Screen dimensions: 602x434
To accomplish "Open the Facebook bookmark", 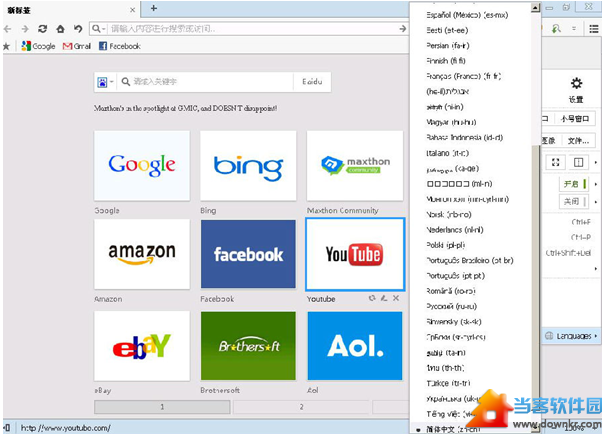I will [x=120, y=46].
